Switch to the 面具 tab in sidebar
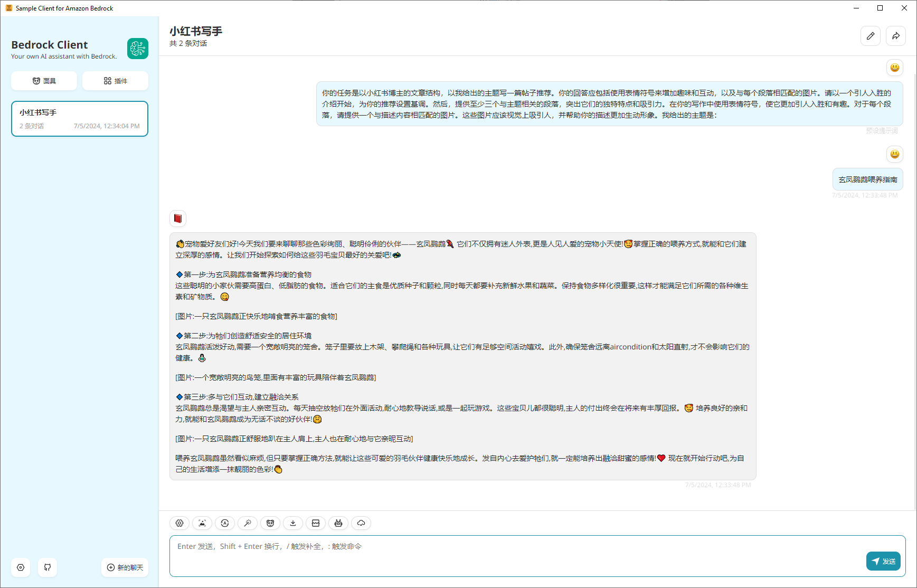 (x=44, y=80)
